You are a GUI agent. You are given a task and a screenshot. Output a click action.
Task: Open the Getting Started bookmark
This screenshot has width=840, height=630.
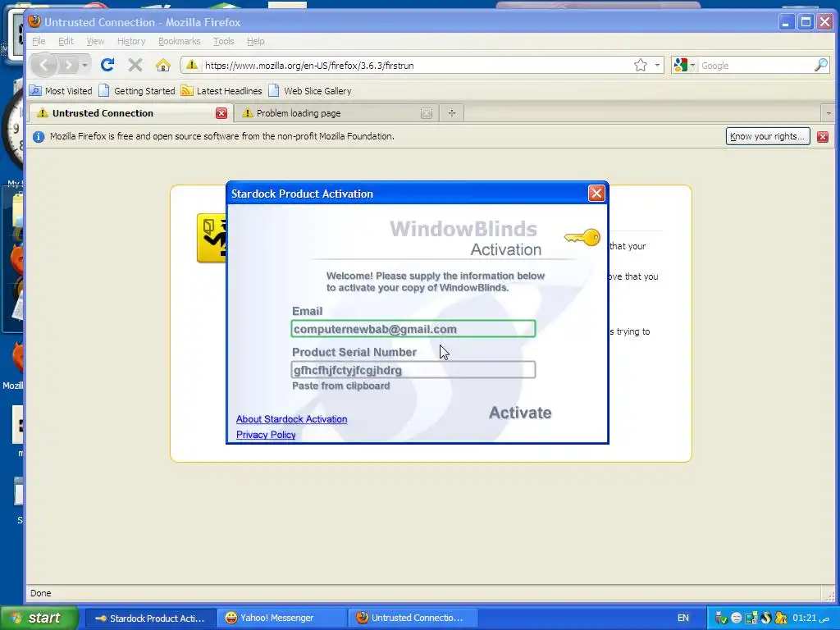point(137,91)
